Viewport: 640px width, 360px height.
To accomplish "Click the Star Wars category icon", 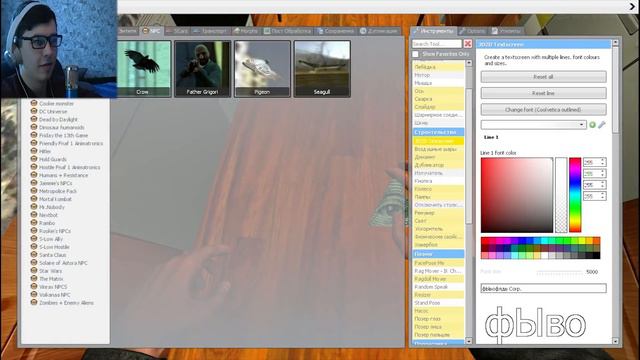I will pos(34,270).
